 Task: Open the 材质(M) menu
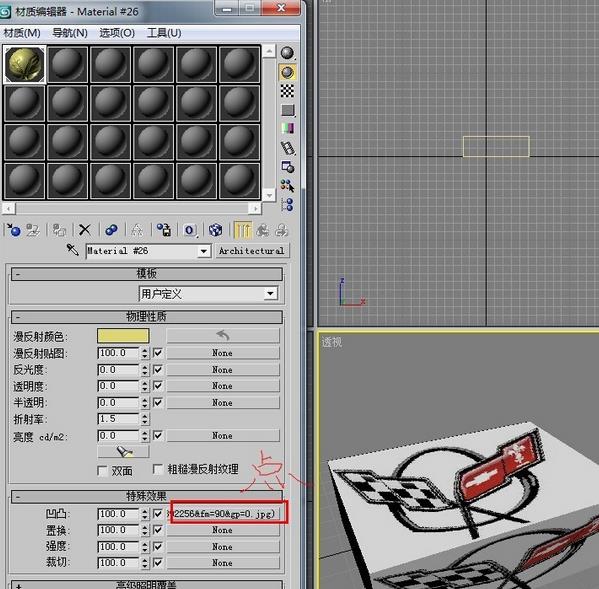click(x=22, y=33)
